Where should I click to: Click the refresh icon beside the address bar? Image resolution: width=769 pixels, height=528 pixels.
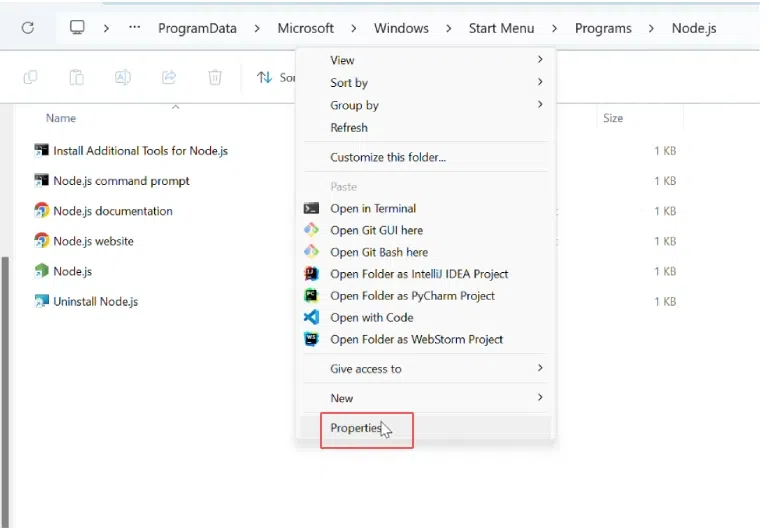pyautogui.click(x=28, y=28)
